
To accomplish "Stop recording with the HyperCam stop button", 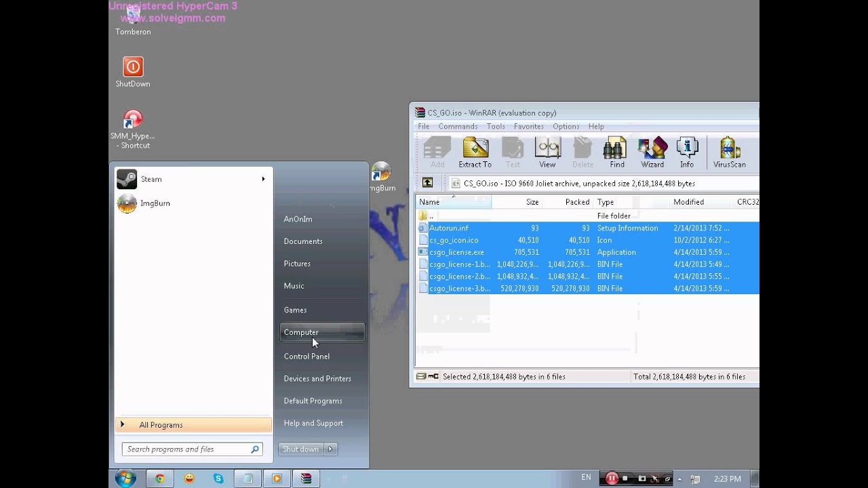I will (x=625, y=479).
